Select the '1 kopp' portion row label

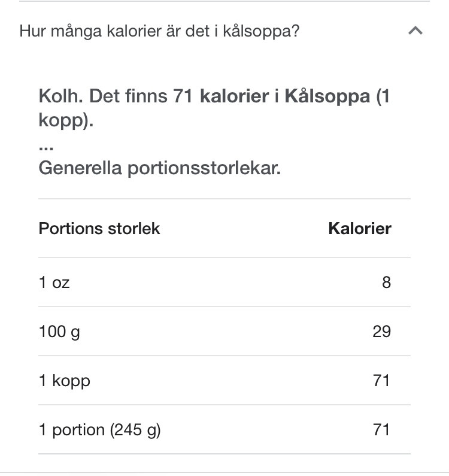[x=65, y=381]
